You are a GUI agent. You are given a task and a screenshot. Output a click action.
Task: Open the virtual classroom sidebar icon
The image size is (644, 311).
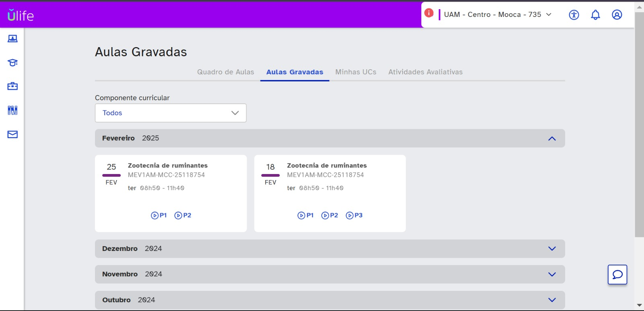pos(12,39)
